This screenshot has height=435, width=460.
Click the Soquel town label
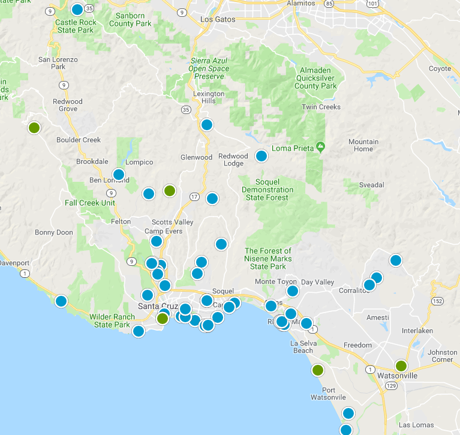coord(223,291)
